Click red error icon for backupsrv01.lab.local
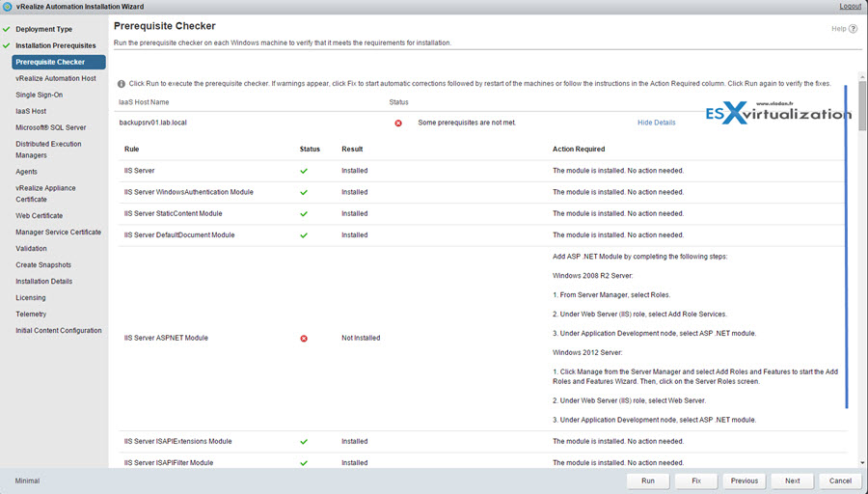Image resolution: width=868 pixels, height=494 pixels. 398,123
